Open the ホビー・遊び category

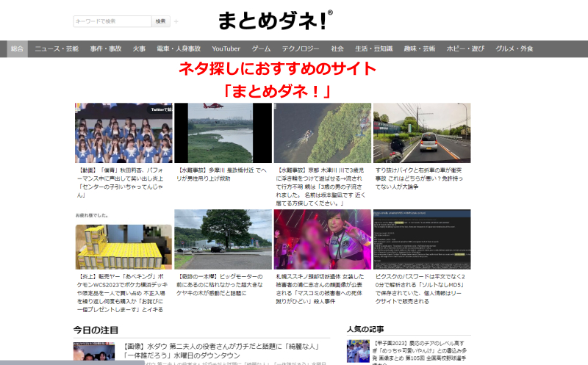[465, 48]
